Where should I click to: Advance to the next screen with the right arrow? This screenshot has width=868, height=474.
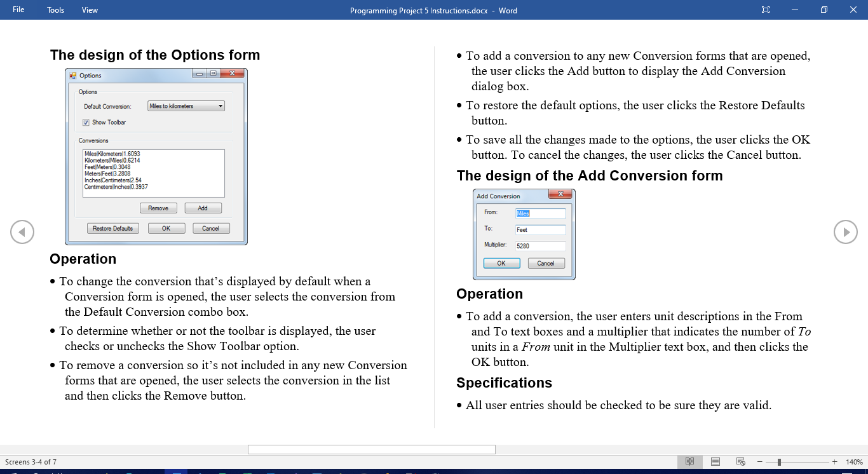point(846,232)
